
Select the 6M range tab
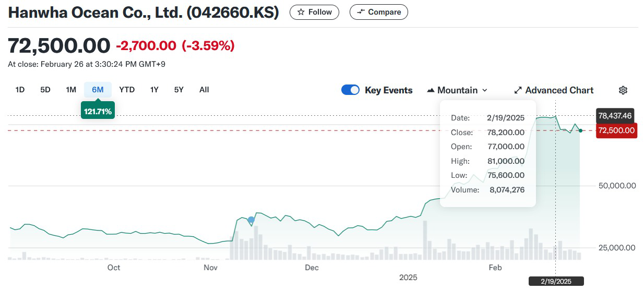(98, 90)
